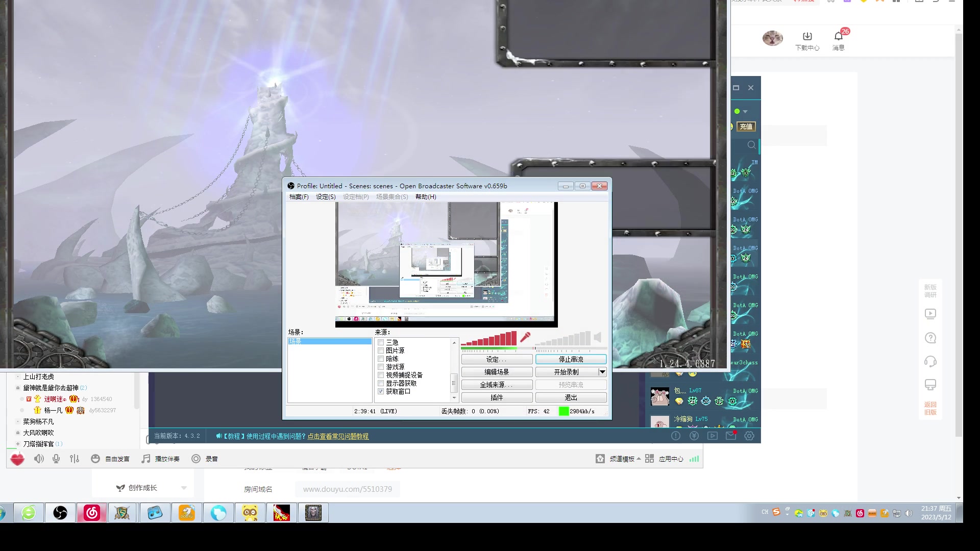Image resolution: width=980 pixels, height=551 pixels.
Task: Click the 全域来源... button
Action: click(497, 385)
